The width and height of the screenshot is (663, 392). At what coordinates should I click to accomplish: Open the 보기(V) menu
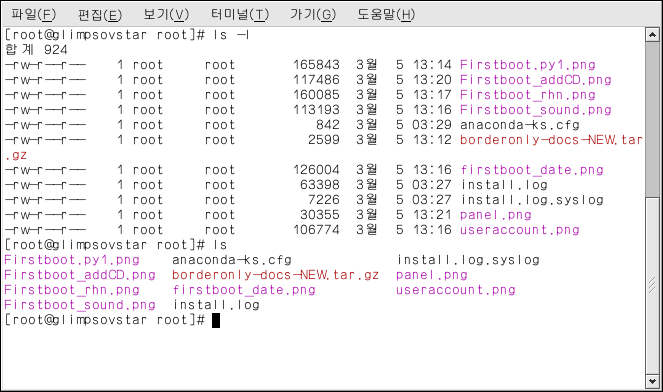tap(166, 14)
